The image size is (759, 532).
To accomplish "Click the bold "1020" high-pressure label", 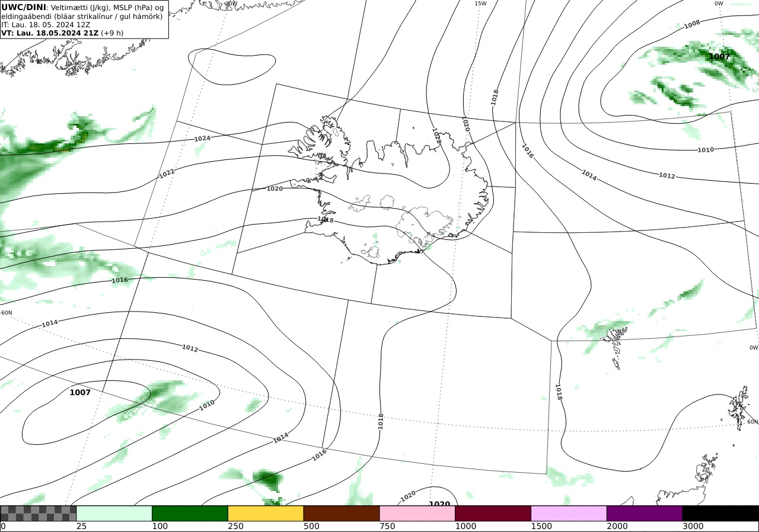I will [x=439, y=504].
